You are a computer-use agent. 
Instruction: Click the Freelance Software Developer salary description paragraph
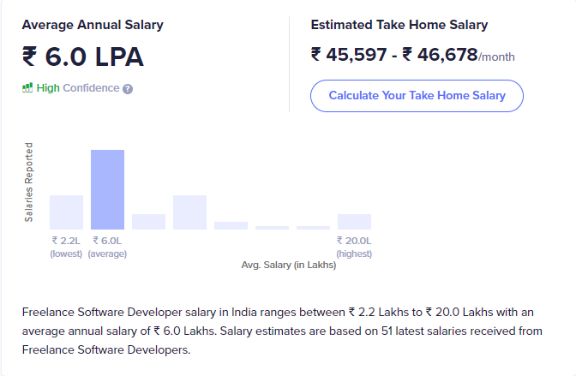[x=282, y=331]
